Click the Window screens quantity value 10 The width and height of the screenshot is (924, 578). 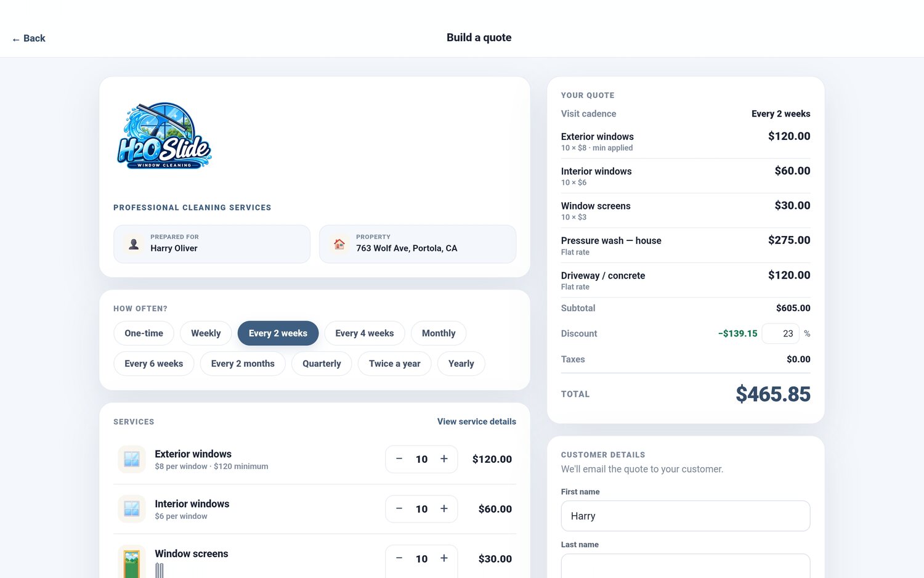click(x=421, y=559)
